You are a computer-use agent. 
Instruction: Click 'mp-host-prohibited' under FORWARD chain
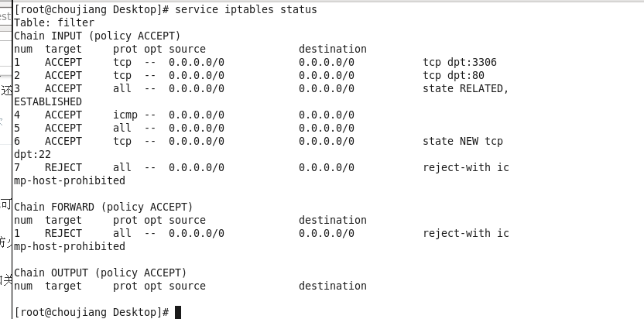tap(70, 246)
